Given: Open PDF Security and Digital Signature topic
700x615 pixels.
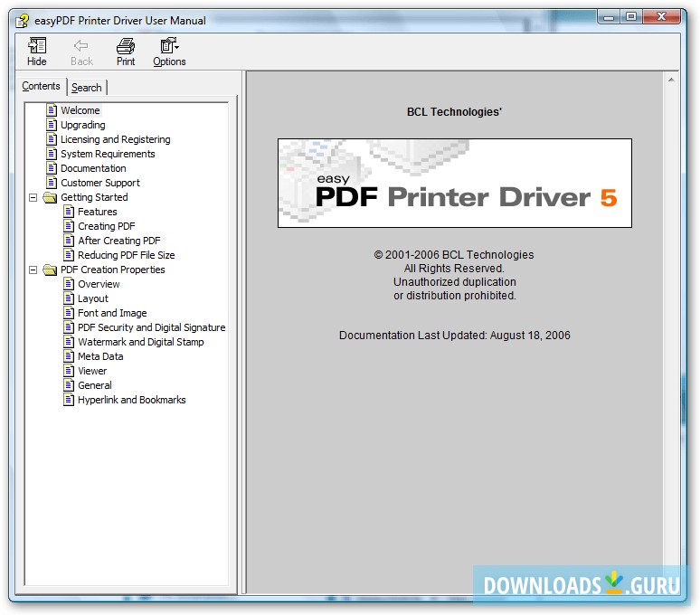Looking at the screenshot, I should [152, 327].
